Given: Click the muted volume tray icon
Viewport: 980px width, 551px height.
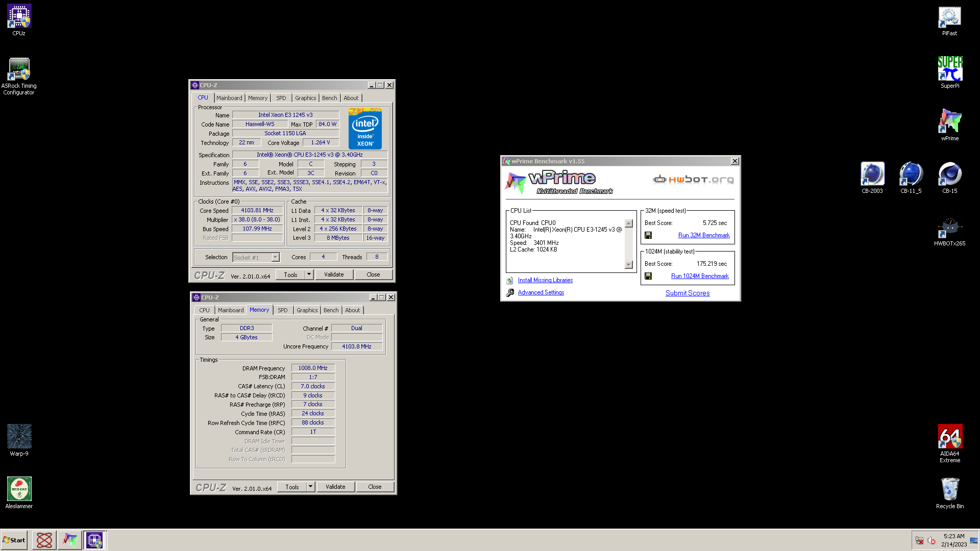Looking at the screenshot, I should (932, 540).
